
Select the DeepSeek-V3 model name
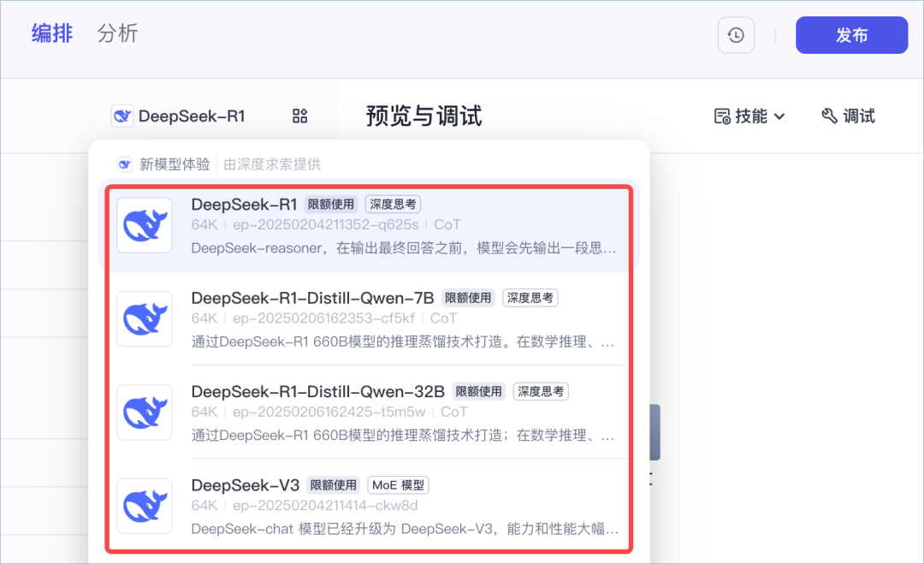(x=246, y=485)
